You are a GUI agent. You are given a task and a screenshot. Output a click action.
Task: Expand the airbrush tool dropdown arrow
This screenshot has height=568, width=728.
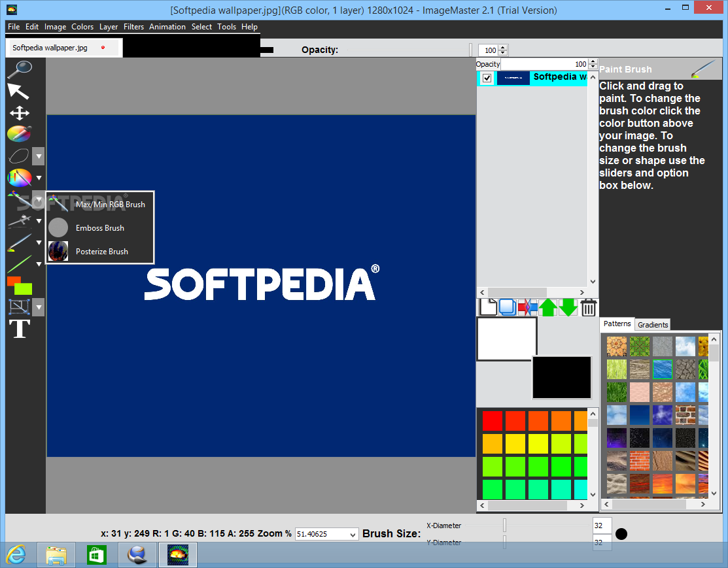pyautogui.click(x=39, y=221)
